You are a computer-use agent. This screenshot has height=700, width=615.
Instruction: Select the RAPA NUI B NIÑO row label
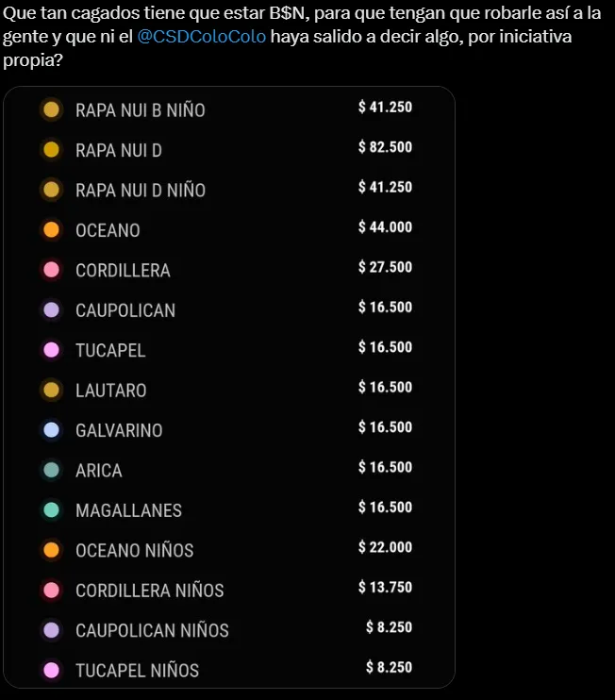pos(140,110)
